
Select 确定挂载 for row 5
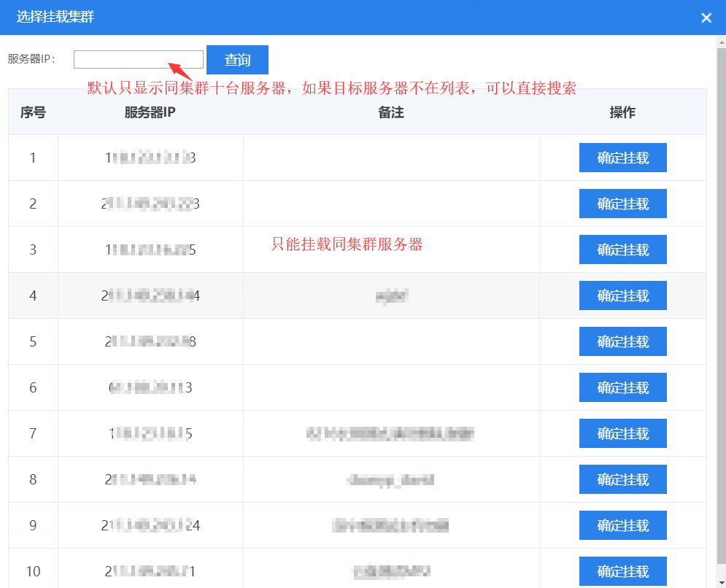622,341
